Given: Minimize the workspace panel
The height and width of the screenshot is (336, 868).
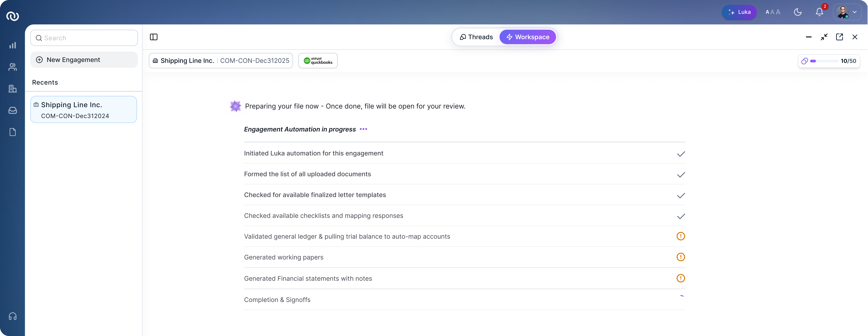Looking at the screenshot, I should click(x=809, y=37).
